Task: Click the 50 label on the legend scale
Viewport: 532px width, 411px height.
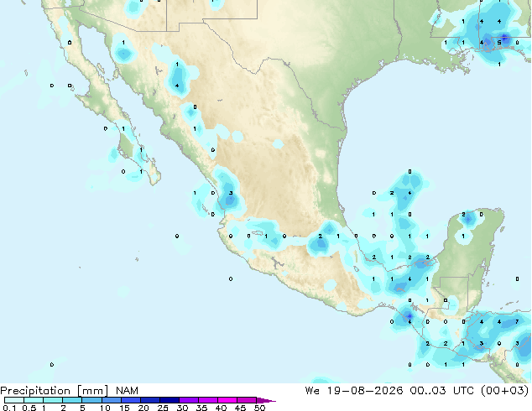Action: [x=259, y=408]
